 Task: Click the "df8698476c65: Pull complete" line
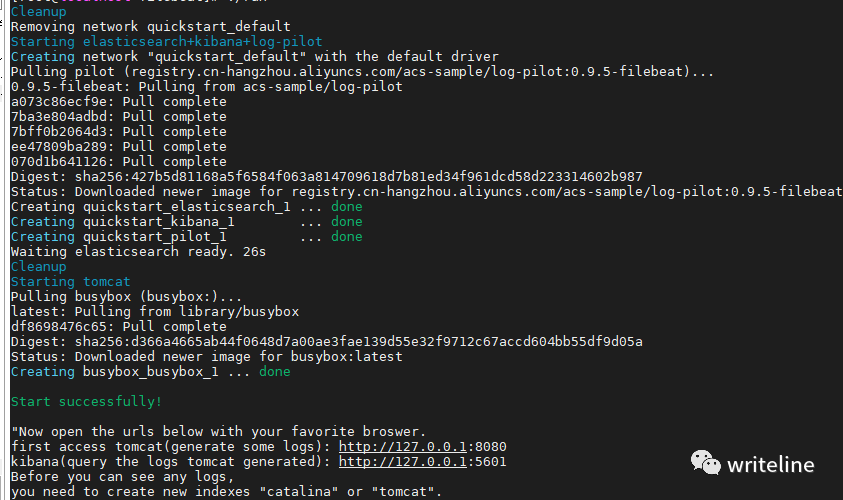coord(119,327)
